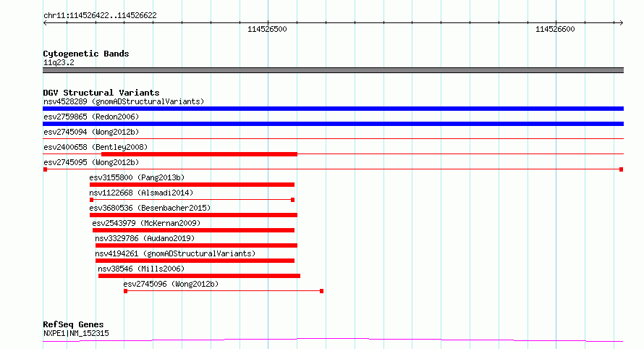644x349 pixels.
Task: Click the chr11:114526422..114526622 coordinate label
Action: point(100,16)
